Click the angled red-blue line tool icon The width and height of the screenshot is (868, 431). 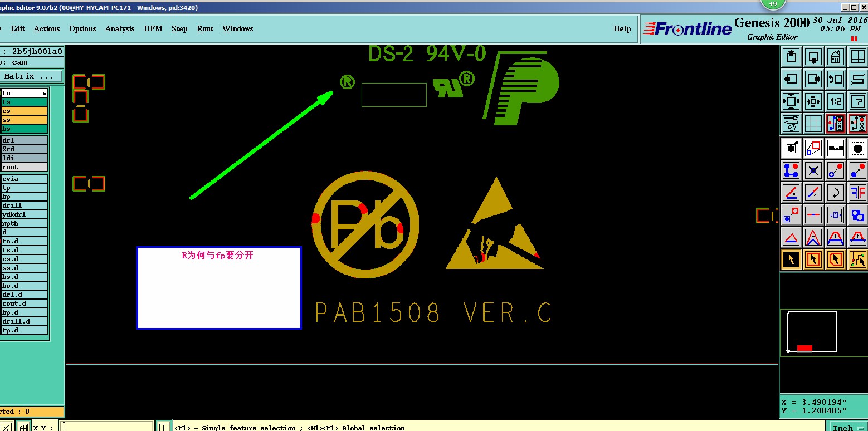(x=791, y=193)
